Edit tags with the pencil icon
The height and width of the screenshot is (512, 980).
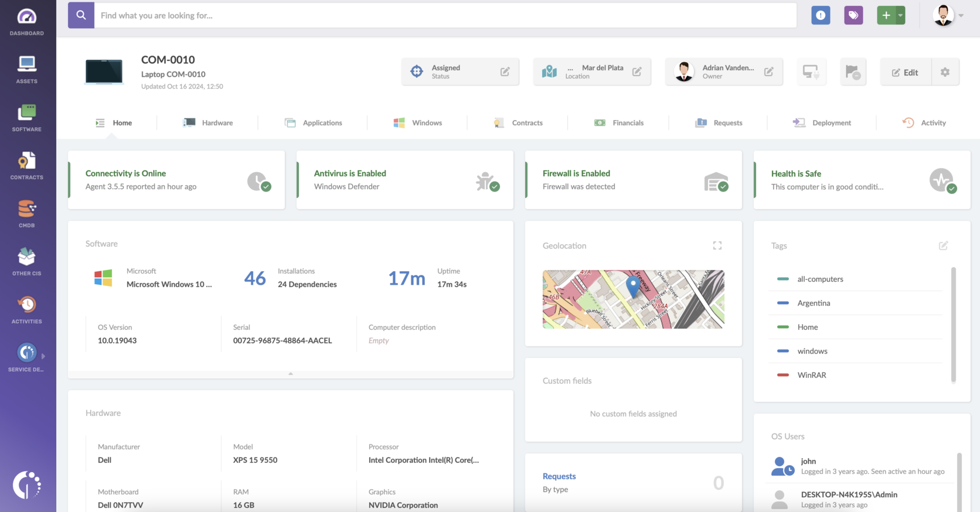pyautogui.click(x=943, y=245)
